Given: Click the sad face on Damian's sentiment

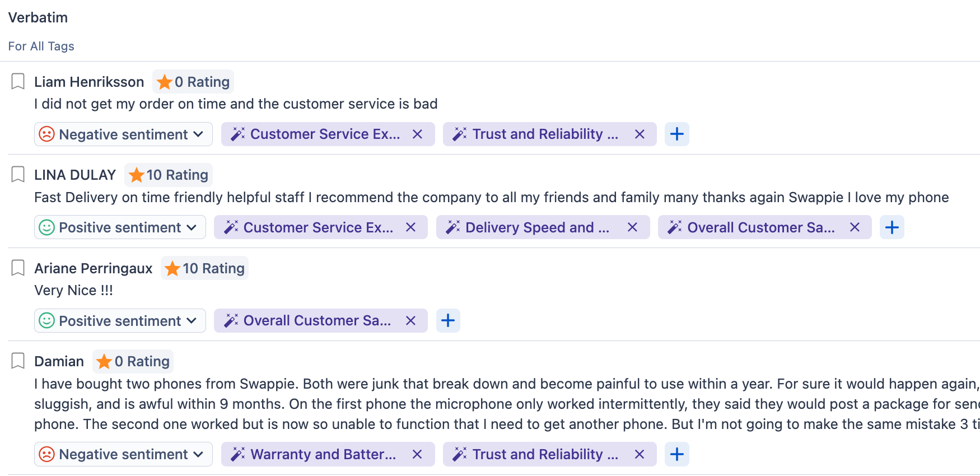Looking at the screenshot, I should click(47, 454).
